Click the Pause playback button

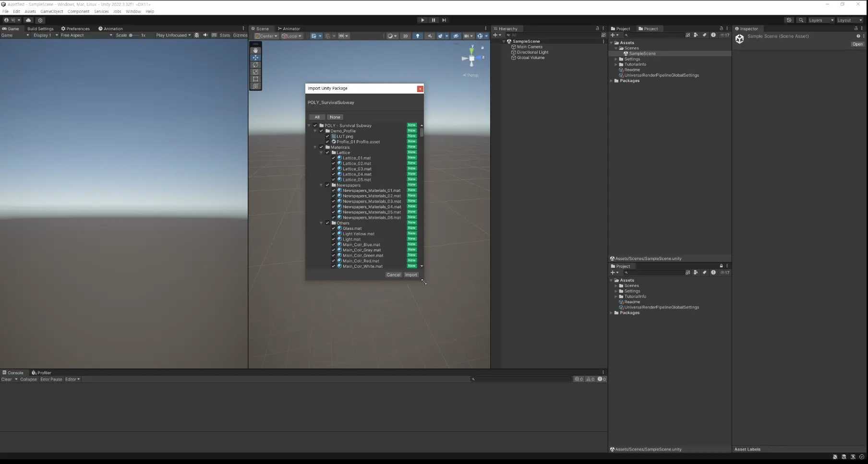click(434, 20)
